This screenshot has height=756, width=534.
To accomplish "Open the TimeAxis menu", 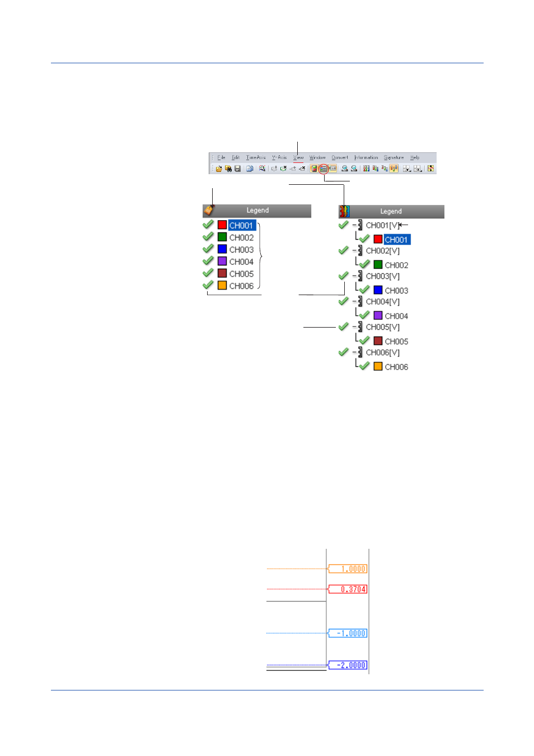I will point(256,157).
